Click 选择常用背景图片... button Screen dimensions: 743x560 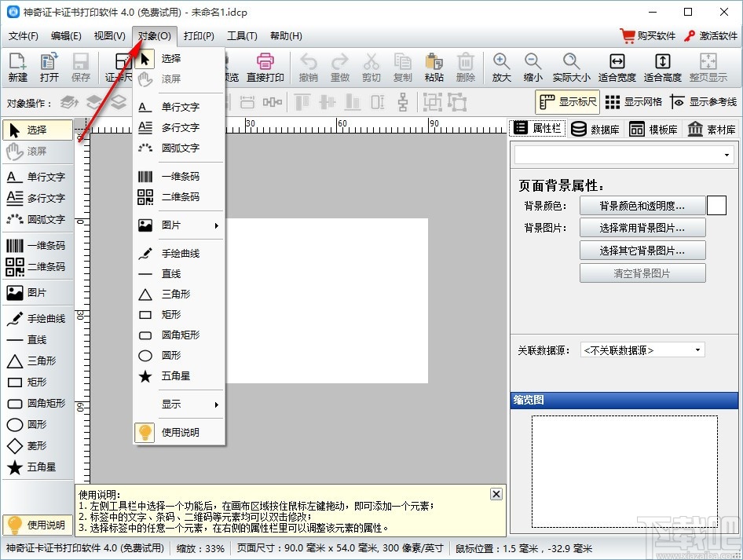click(x=642, y=228)
